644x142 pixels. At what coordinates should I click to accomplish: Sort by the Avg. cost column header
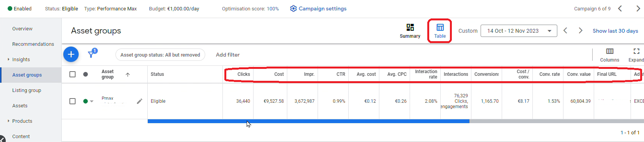click(366, 74)
